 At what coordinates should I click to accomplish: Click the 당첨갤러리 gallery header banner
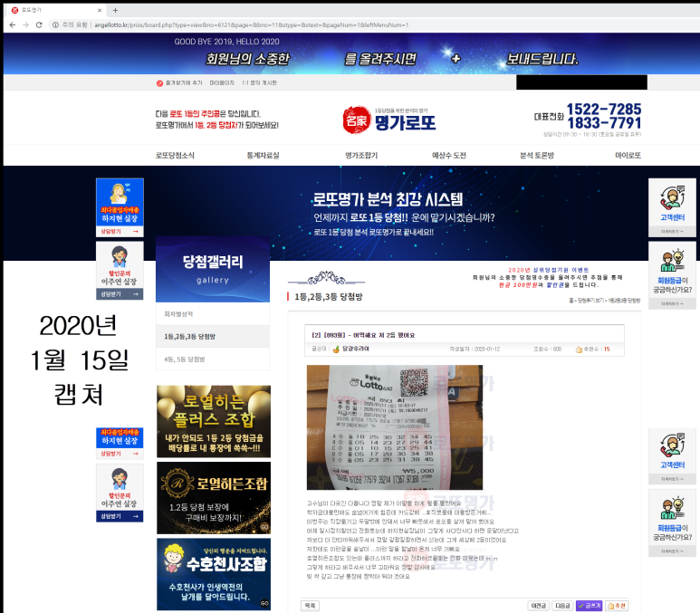pos(213,269)
